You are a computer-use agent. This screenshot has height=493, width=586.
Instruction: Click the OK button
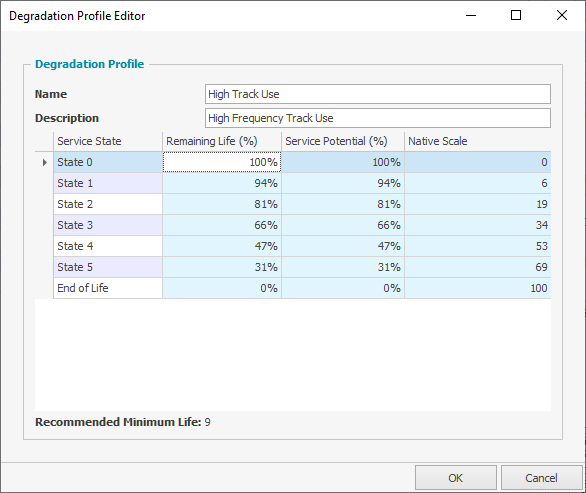click(456, 478)
